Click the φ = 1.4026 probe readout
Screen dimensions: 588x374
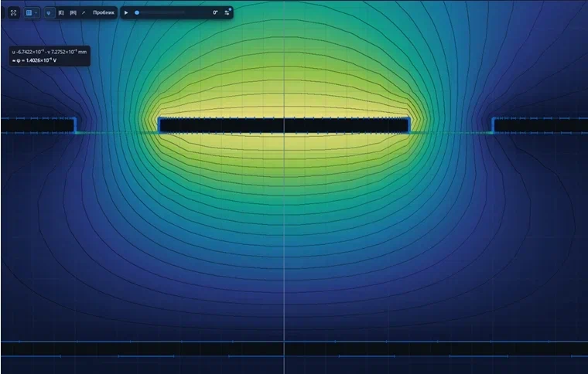[x=35, y=60]
